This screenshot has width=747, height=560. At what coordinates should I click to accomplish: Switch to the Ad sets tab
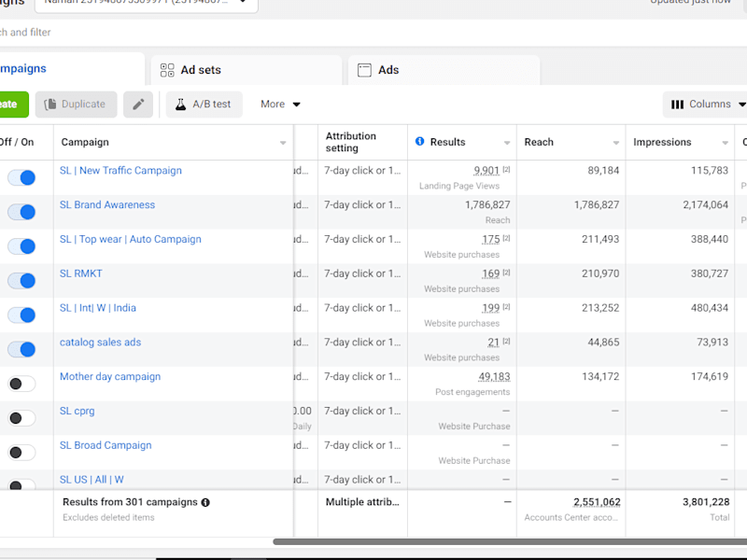click(x=247, y=70)
